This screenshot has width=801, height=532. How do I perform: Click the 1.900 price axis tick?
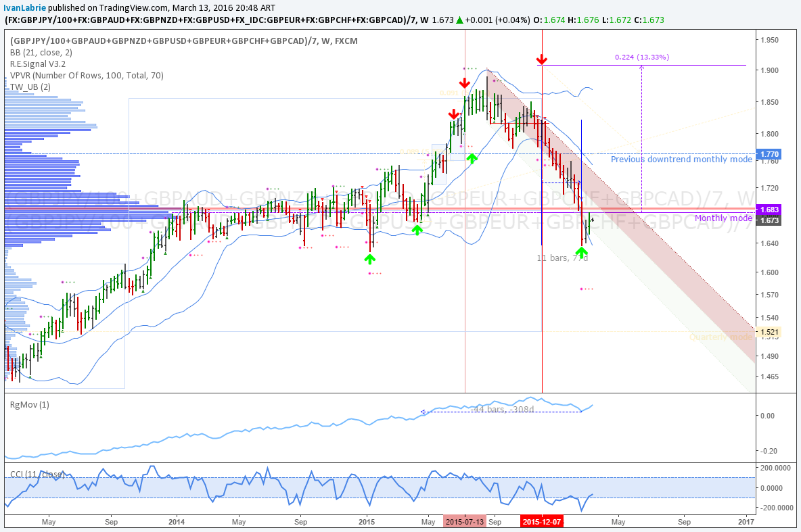tap(769, 70)
